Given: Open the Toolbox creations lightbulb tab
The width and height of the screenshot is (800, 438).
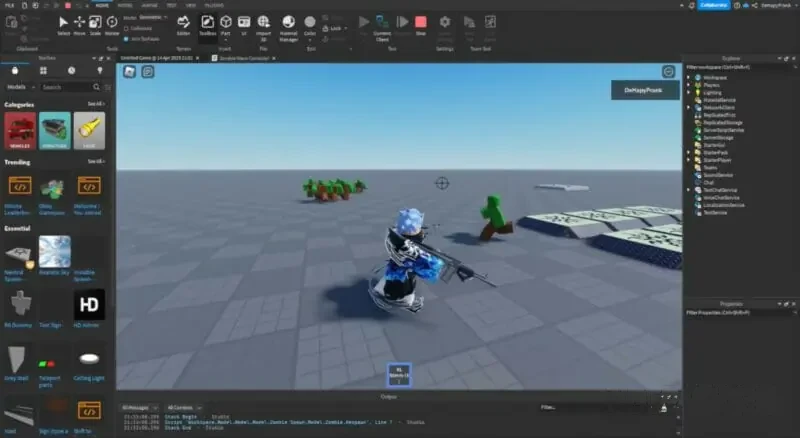Looking at the screenshot, I should click(x=100, y=70).
